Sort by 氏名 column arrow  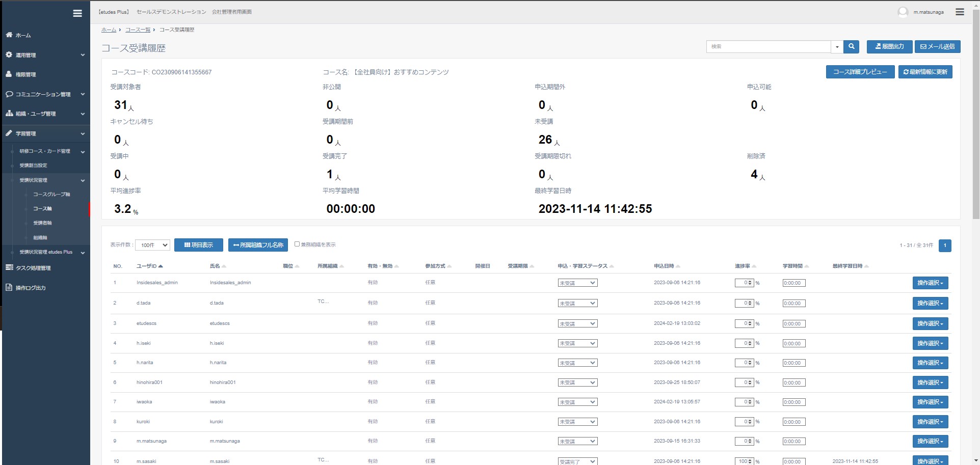tap(224, 266)
